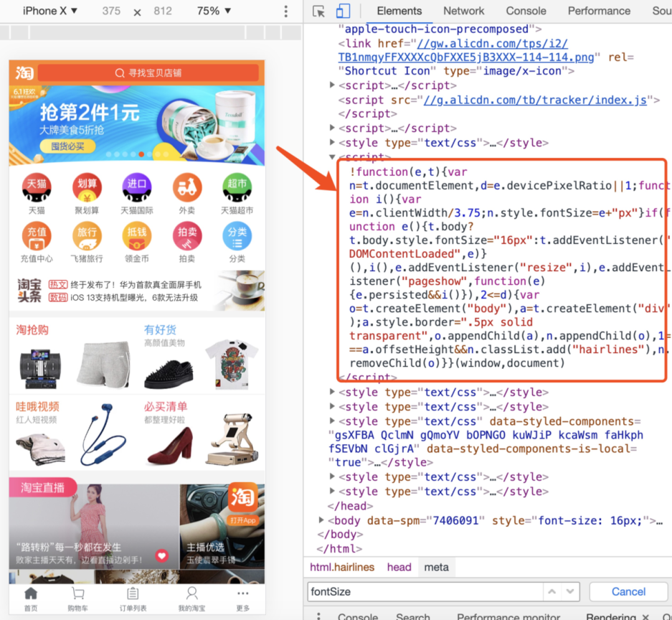Tap the 必买清单 section heading
The width and height of the screenshot is (672, 620).
pyautogui.click(x=166, y=406)
